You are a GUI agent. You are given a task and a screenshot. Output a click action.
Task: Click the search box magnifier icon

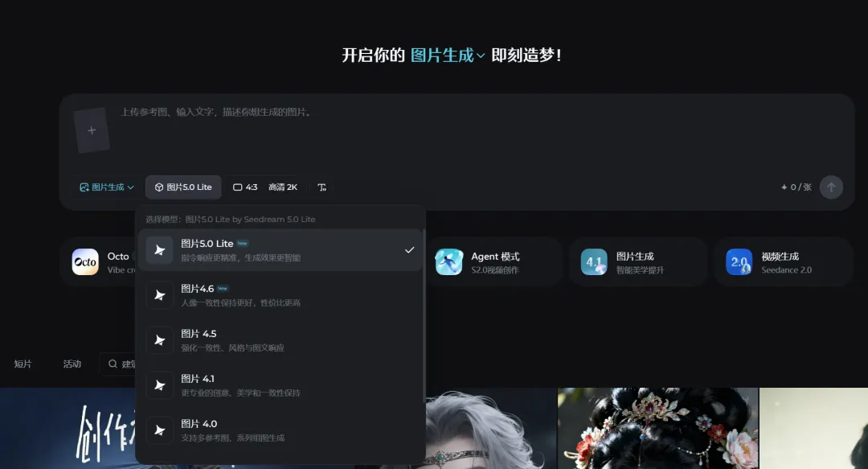tap(113, 364)
